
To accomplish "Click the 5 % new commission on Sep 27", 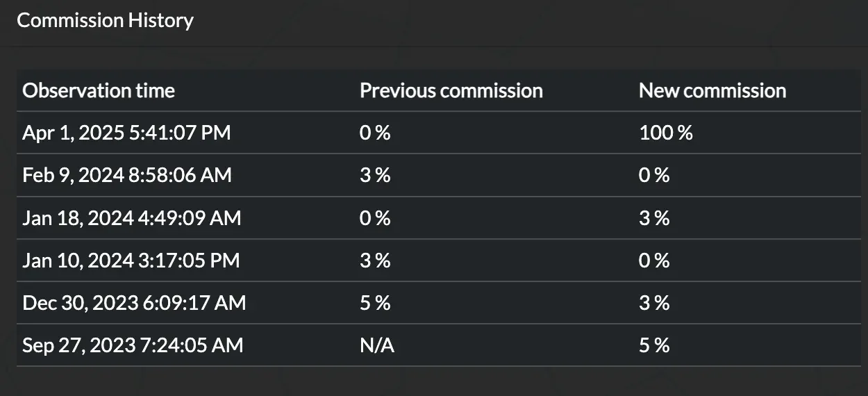I will (x=654, y=345).
